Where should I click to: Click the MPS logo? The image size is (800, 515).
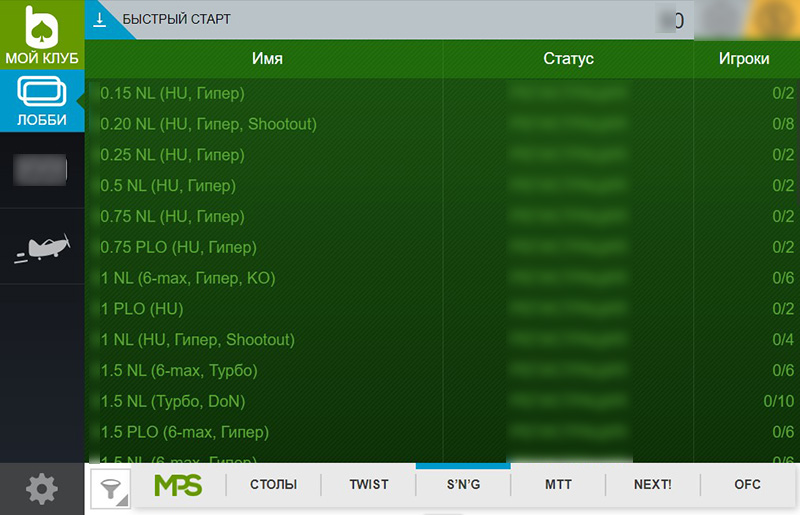[x=178, y=486]
